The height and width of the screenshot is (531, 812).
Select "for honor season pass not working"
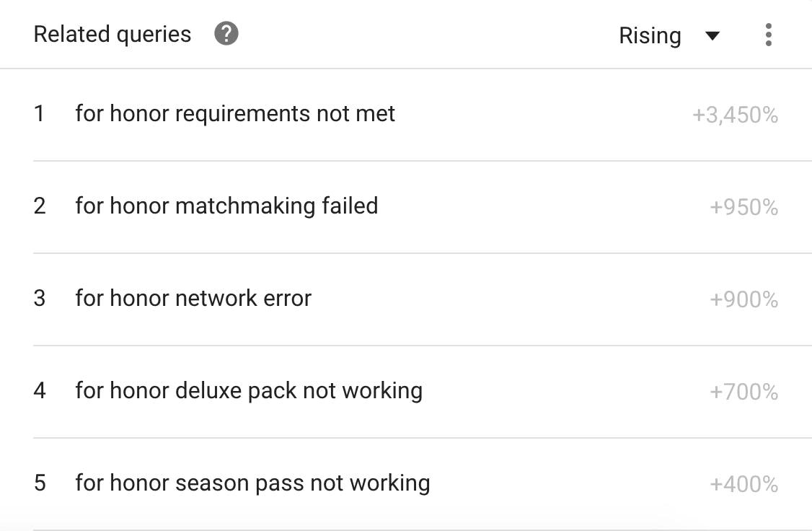tap(252, 483)
